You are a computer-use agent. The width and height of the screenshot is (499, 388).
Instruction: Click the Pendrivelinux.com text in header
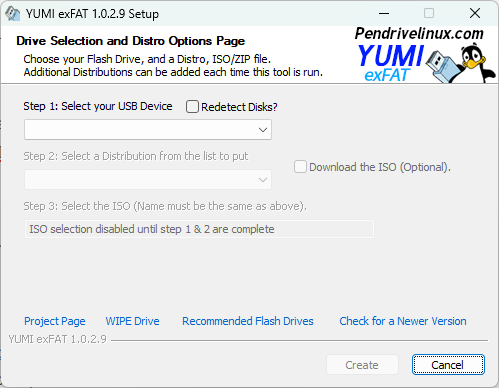[419, 34]
